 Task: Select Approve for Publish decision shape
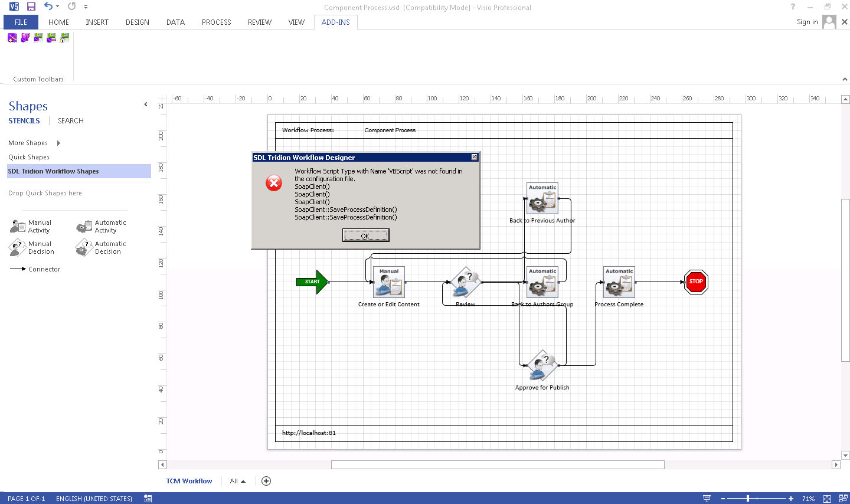[542, 366]
